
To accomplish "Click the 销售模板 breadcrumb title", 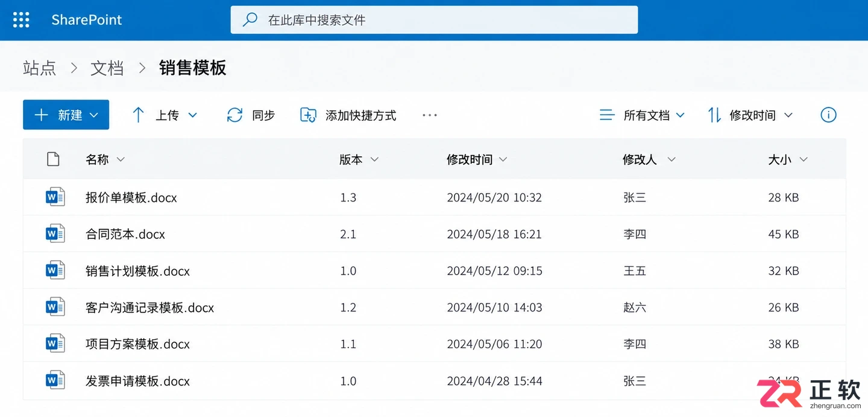I will (193, 68).
